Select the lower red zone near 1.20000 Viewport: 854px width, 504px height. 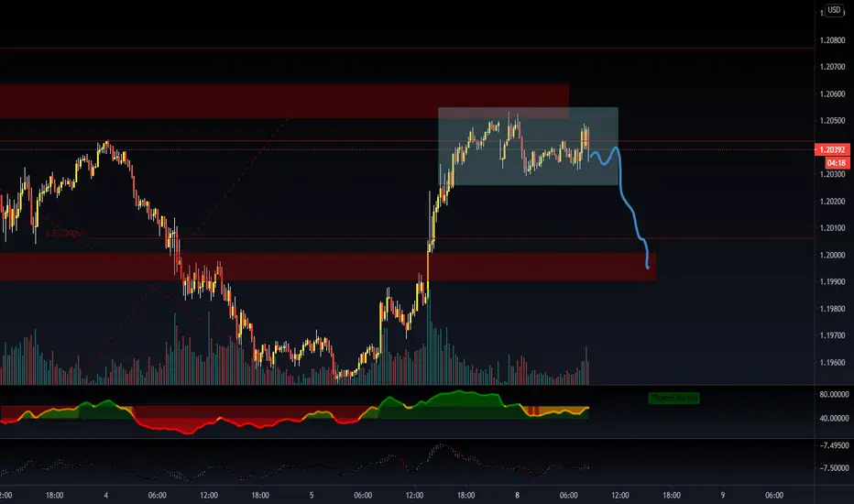[x=328, y=267]
